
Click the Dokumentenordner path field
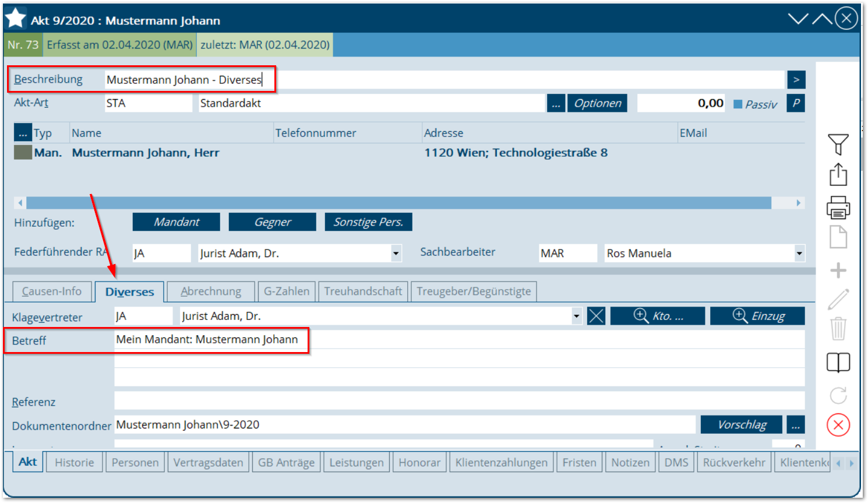(405, 425)
